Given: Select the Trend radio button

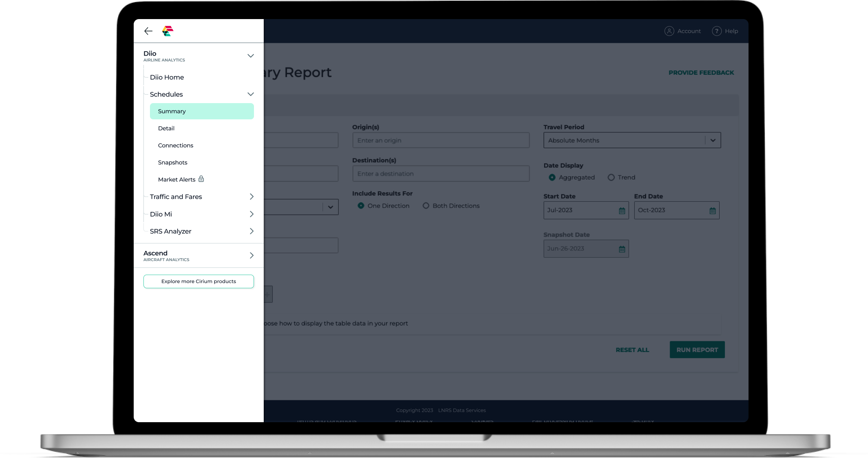Looking at the screenshot, I should [x=611, y=177].
